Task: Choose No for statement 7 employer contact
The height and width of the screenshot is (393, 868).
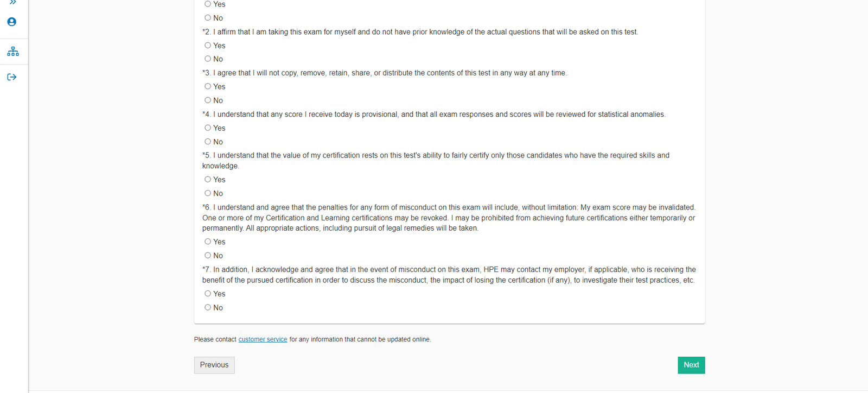Action: (x=208, y=307)
